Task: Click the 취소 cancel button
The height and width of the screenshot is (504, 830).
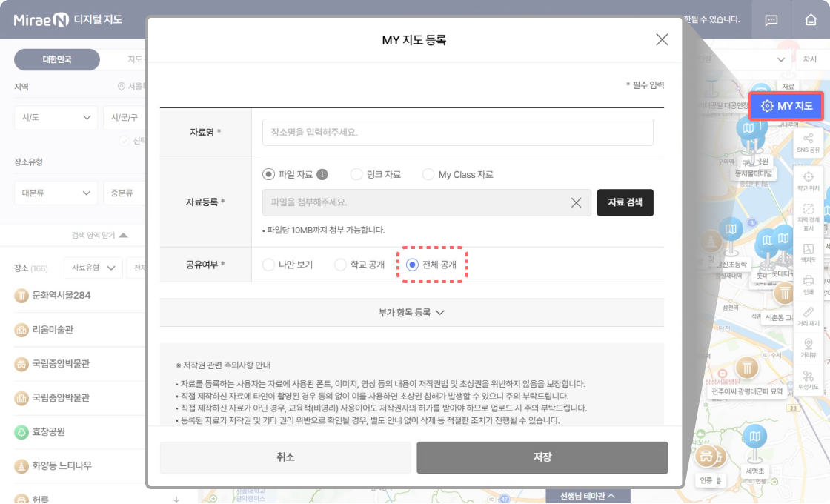Action: click(285, 457)
